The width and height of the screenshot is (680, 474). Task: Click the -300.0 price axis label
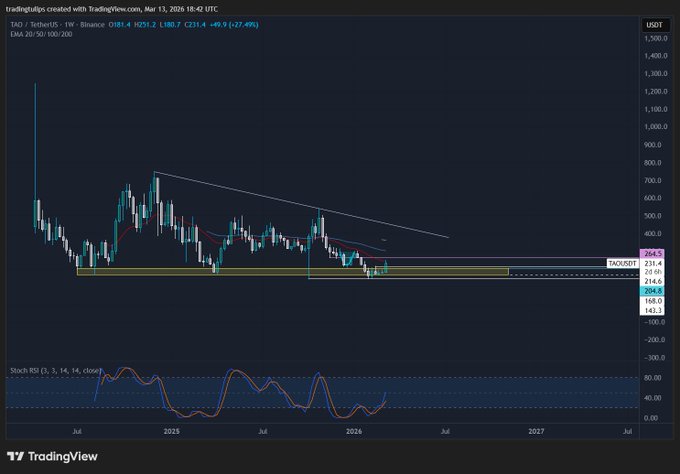tap(654, 358)
